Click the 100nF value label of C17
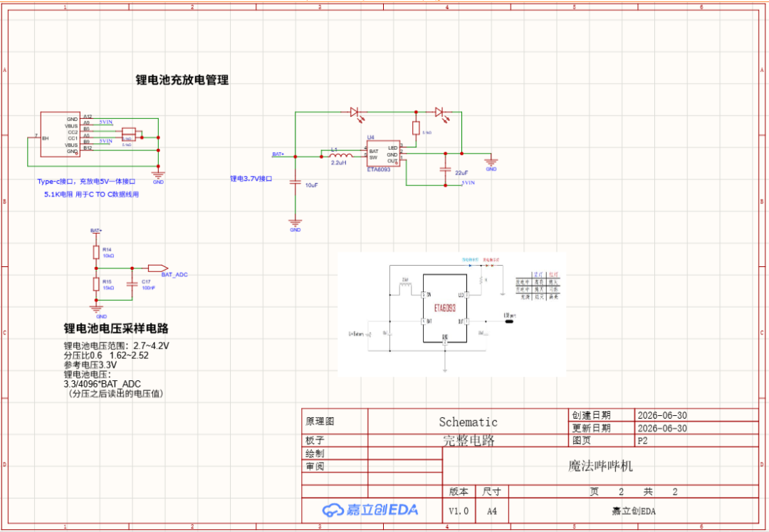The height and width of the screenshot is (532, 769). point(147,288)
